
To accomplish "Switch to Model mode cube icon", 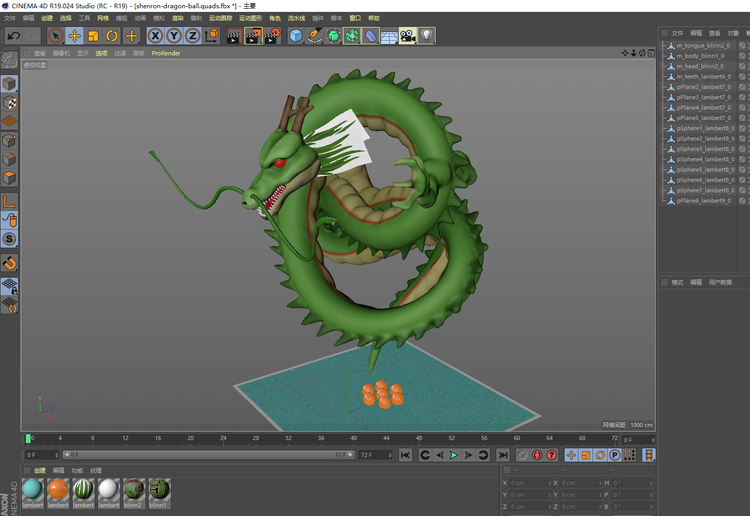I will click(x=9, y=84).
